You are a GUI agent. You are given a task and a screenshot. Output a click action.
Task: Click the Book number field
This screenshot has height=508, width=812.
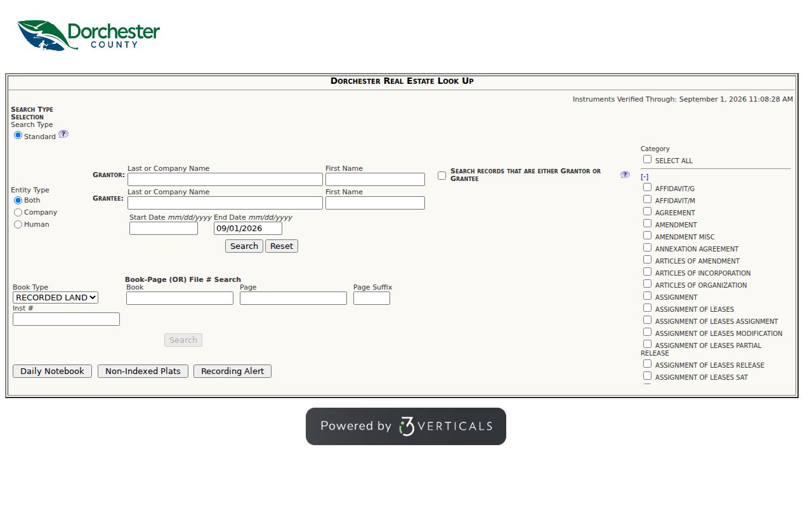click(180, 298)
